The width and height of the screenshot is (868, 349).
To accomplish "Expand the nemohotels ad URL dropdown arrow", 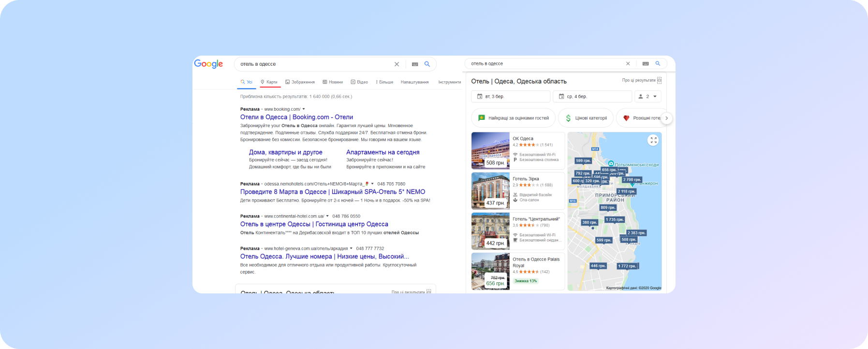I will (372, 184).
